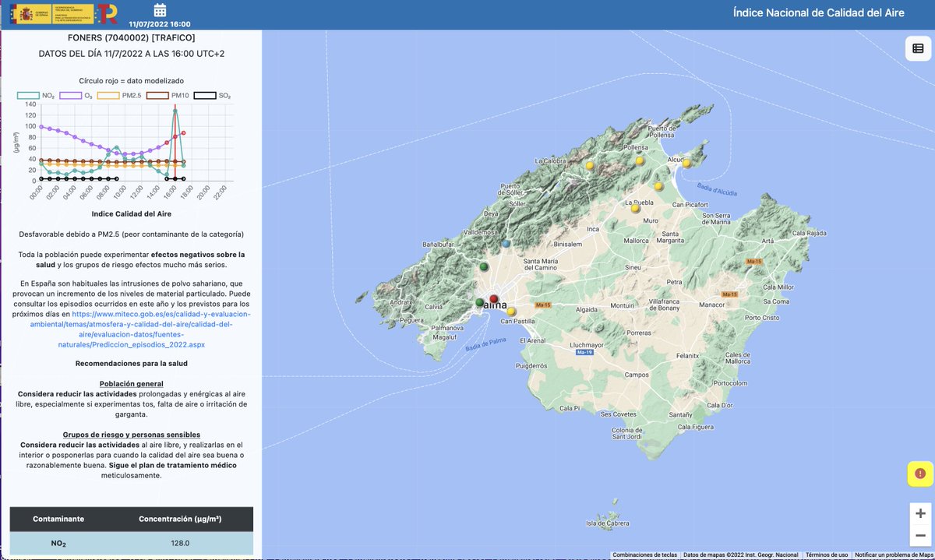Toggle the NO2 series in chart legend

(35, 95)
